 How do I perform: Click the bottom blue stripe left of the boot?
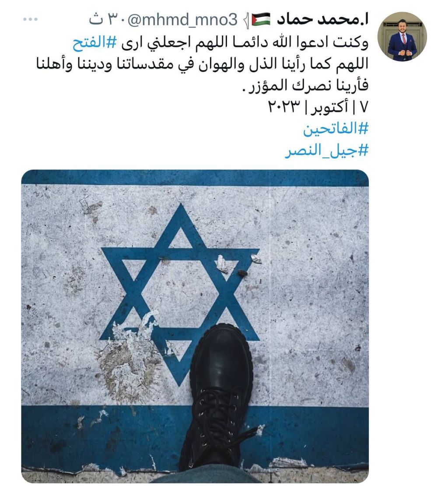(102, 437)
